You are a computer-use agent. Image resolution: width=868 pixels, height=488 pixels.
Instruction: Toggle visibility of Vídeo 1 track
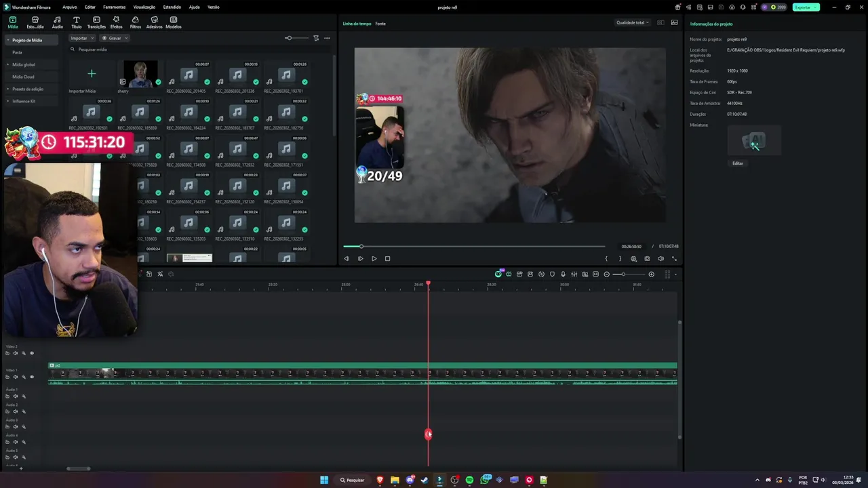click(x=31, y=377)
